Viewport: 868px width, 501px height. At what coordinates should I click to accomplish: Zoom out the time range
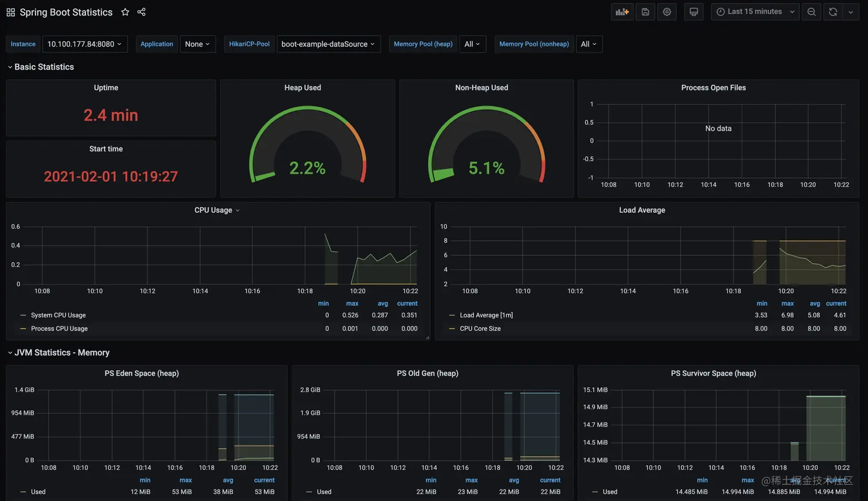click(811, 12)
